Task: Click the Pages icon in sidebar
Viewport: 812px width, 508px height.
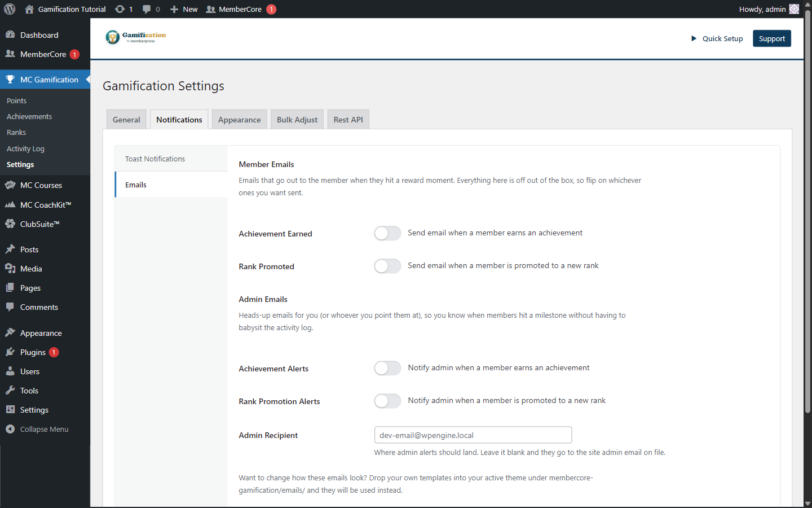Action: [10, 287]
